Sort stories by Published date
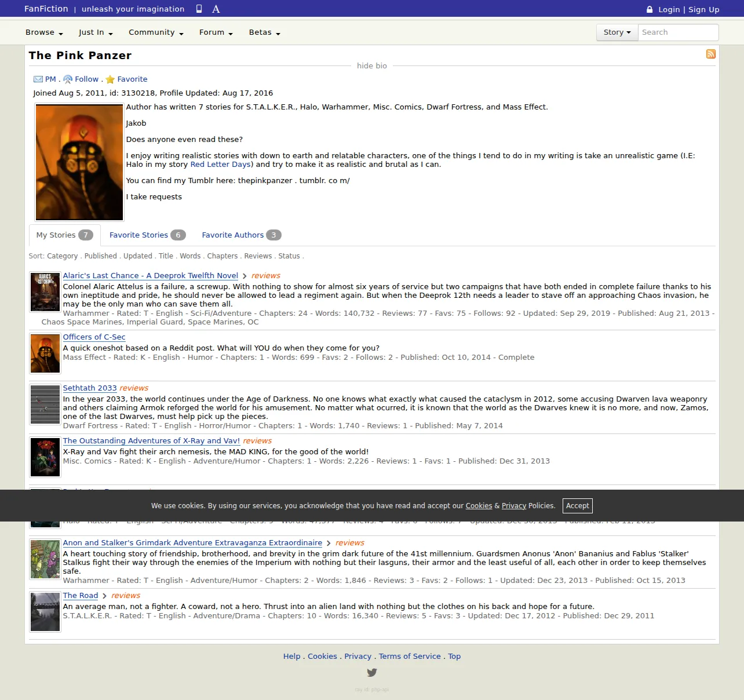The image size is (744, 700). coord(101,256)
